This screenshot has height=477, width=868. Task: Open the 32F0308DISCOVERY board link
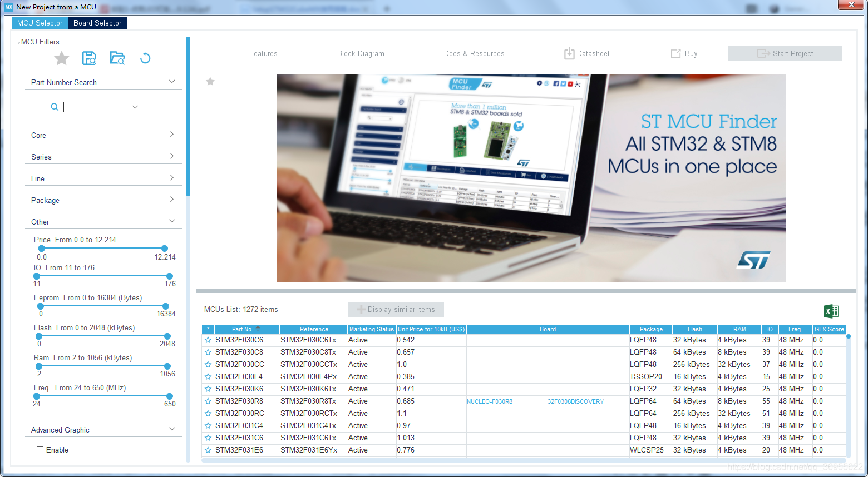tap(576, 401)
